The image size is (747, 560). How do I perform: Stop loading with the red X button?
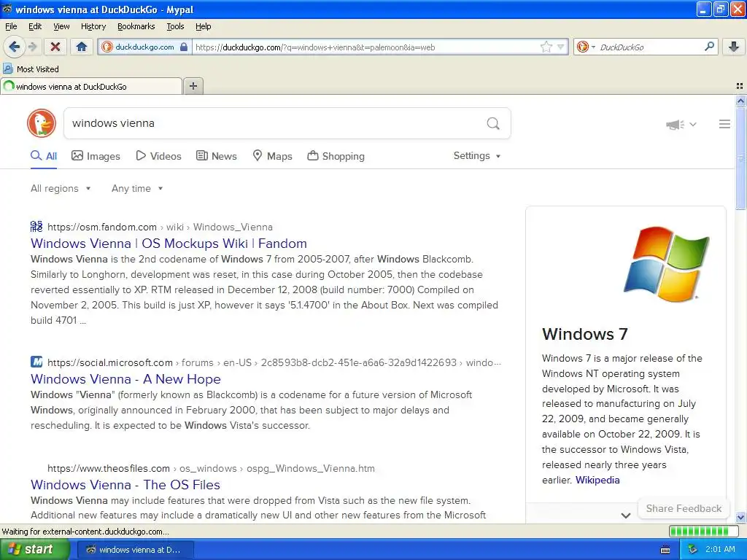tap(55, 47)
